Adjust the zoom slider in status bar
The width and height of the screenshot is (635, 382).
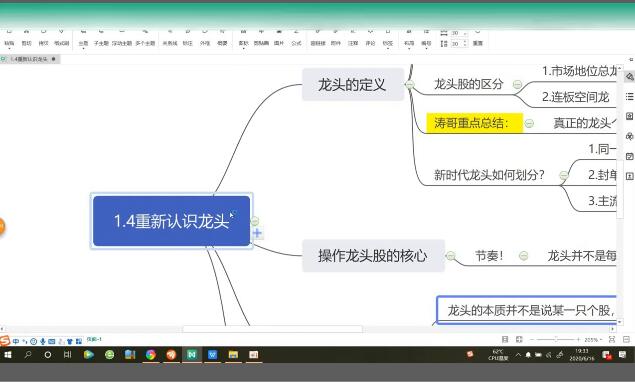click(556, 339)
